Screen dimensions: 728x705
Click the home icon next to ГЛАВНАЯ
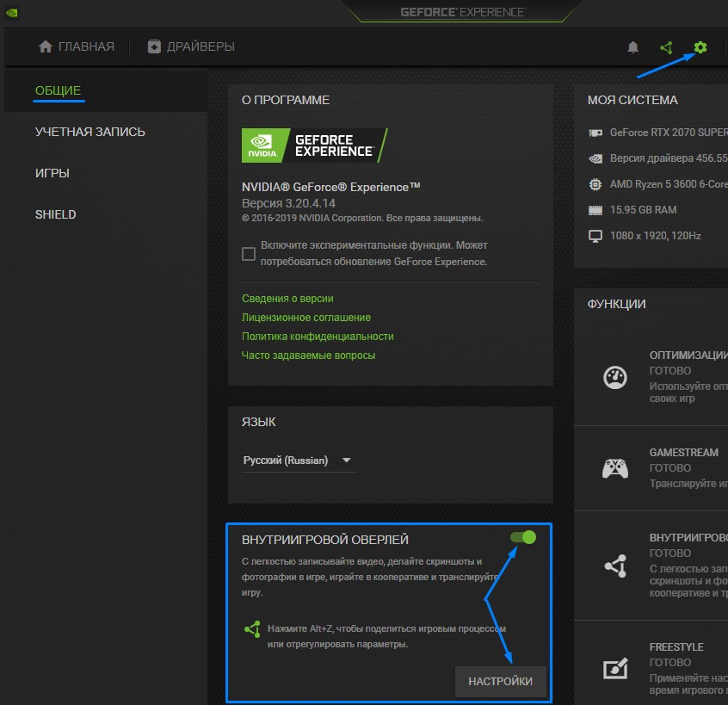point(46,46)
